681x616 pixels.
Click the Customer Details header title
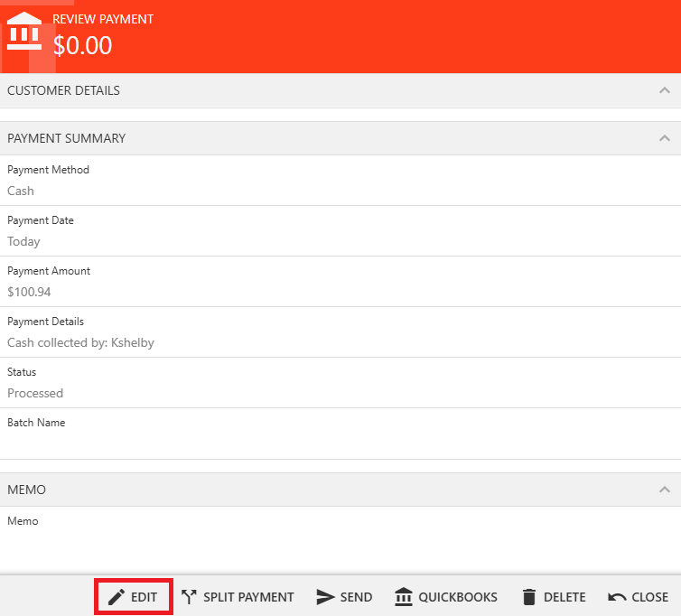pos(63,90)
